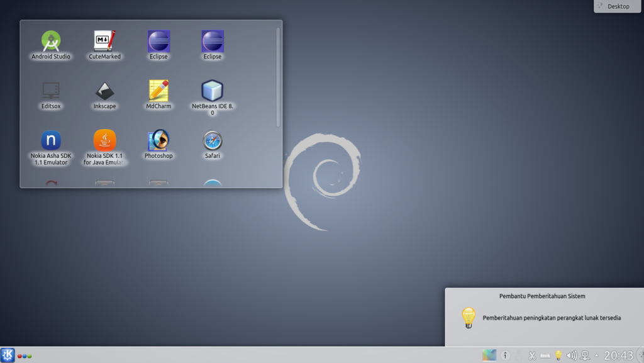Launch the Photoshop icon
The image size is (644, 363).
click(158, 140)
